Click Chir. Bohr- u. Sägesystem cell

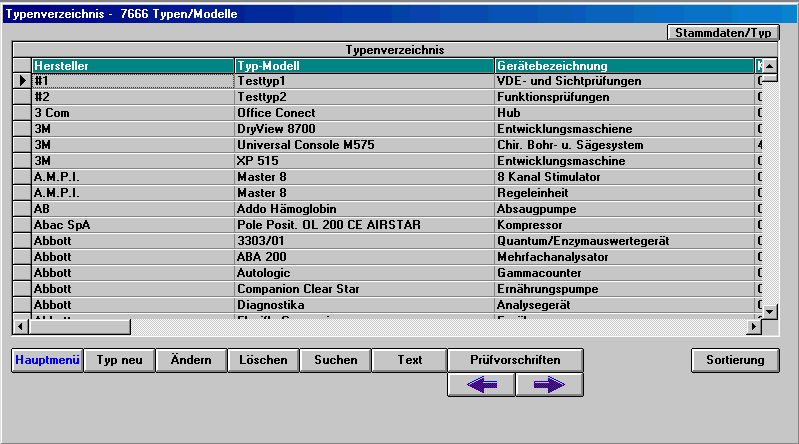(x=624, y=145)
